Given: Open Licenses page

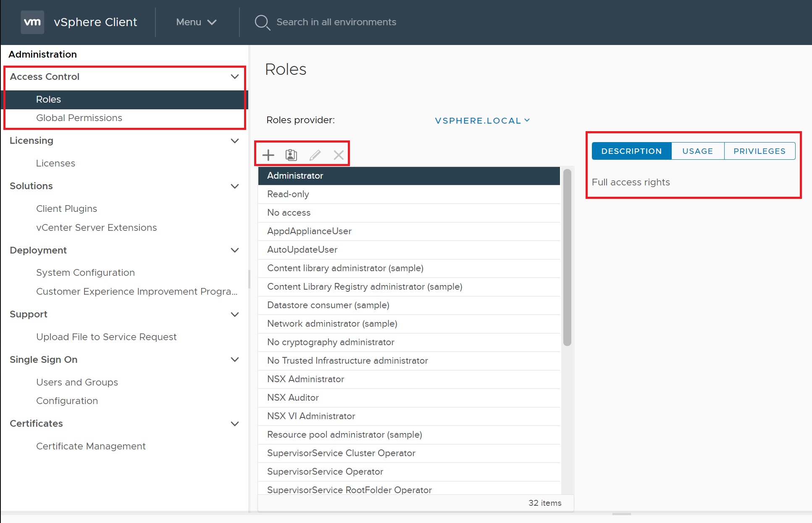Looking at the screenshot, I should [55, 163].
